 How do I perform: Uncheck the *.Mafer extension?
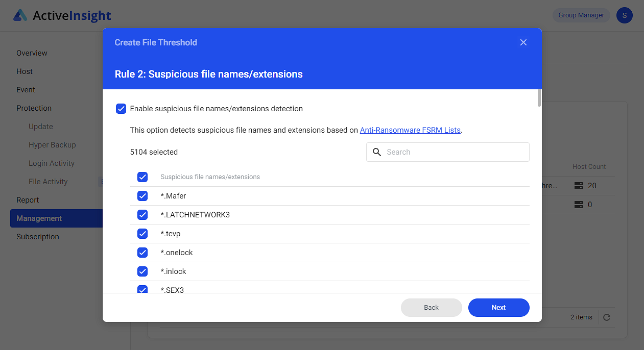click(142, 196)
